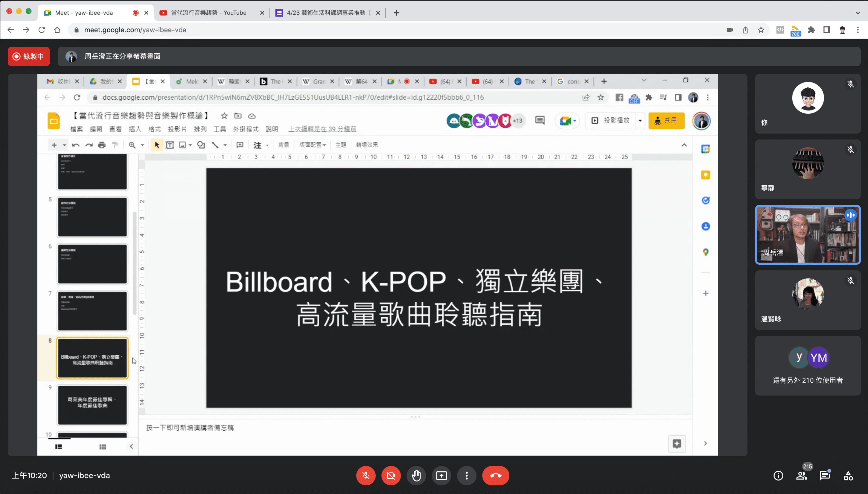Click the camera permission icon in address bar

[730, 30]
